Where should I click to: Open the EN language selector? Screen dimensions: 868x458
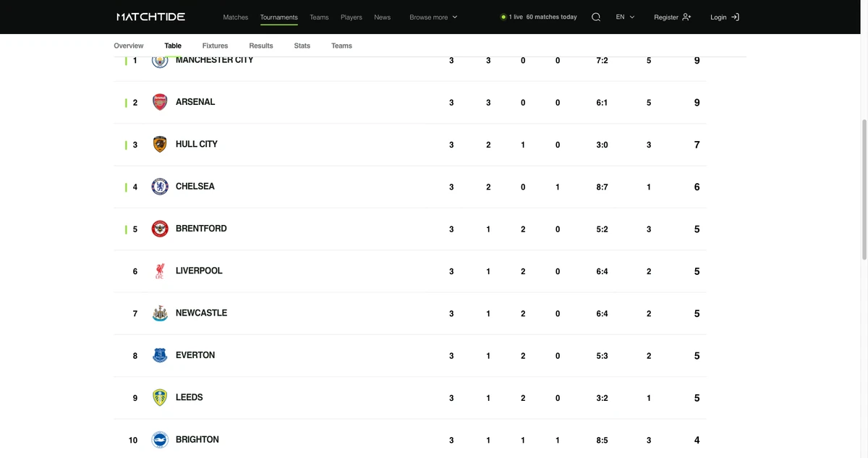click(x=625, y=17)
